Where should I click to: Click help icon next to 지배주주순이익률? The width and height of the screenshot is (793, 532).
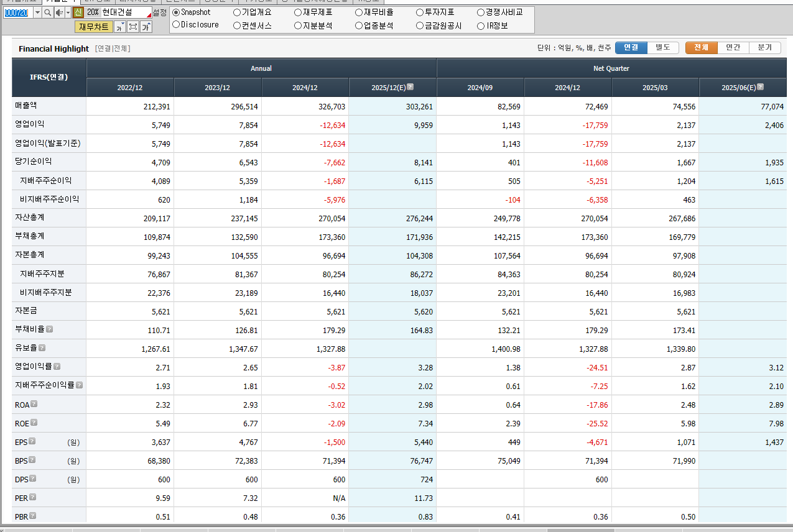tap(79, 385)
